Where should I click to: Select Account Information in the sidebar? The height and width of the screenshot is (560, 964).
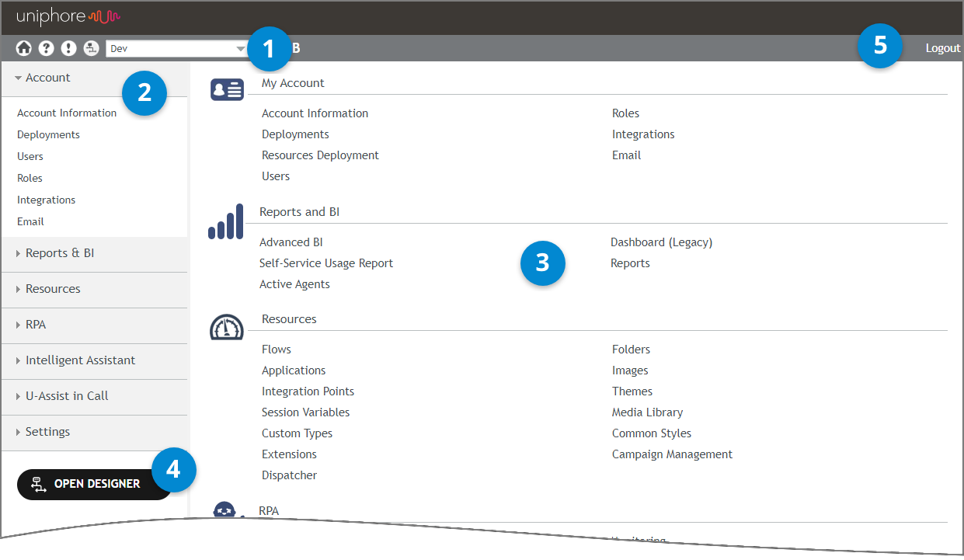click(x=67, y=113)
